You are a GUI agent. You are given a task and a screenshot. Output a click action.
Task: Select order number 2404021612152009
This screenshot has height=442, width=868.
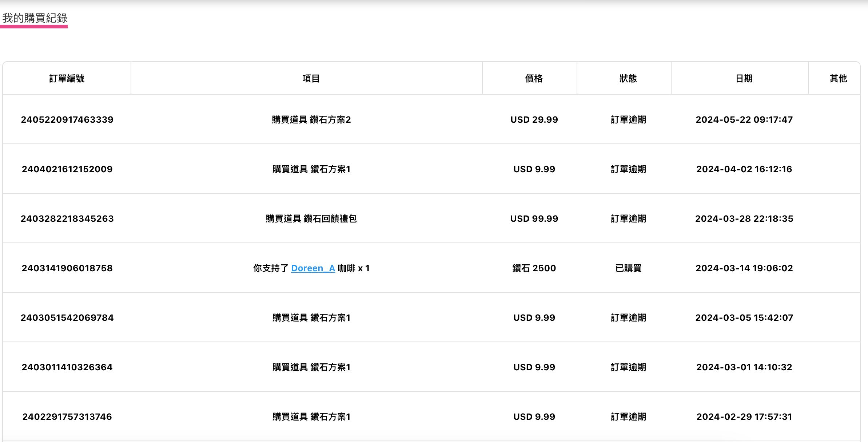[x=67, y=169]
